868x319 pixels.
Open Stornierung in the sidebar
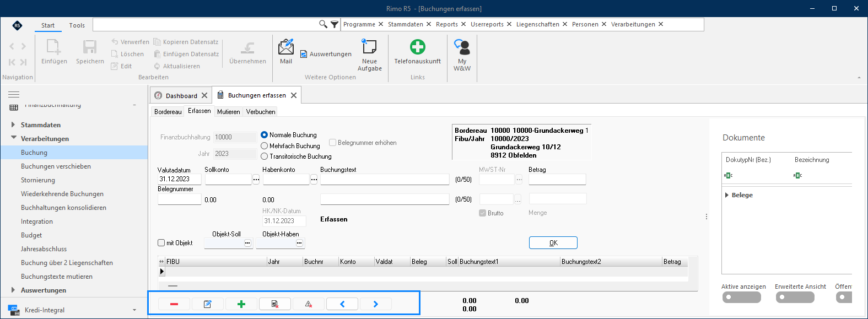[x=38, y=180]
